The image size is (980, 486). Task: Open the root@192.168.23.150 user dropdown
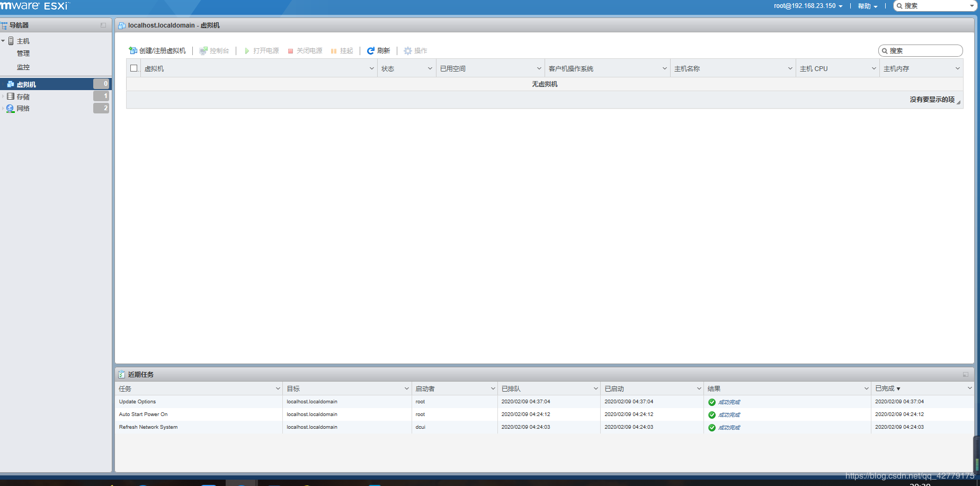808,6
